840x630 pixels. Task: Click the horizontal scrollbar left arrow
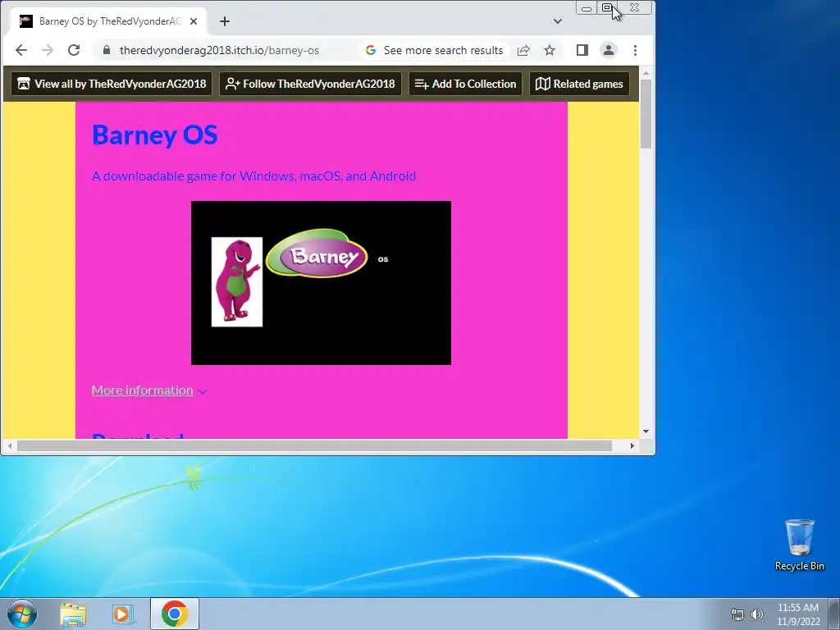(9, 445)
